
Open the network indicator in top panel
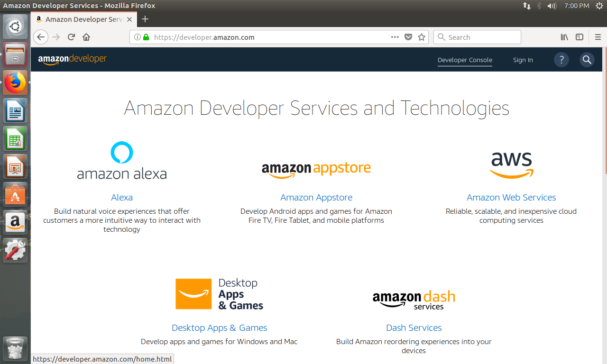pyautogui.click(x=527, y=6)
